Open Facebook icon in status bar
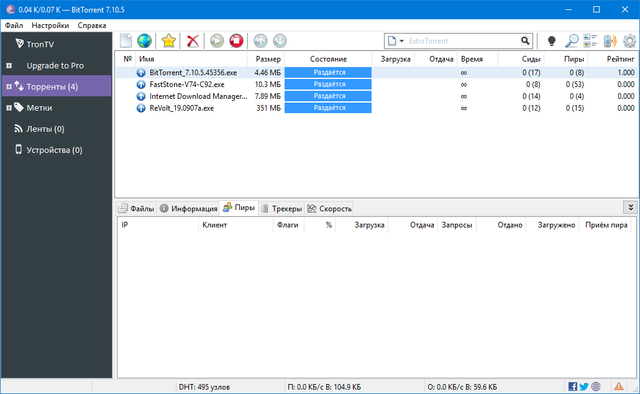Image resolution: width=640 pixels, height=394 pixels. (x=573, y=386)
